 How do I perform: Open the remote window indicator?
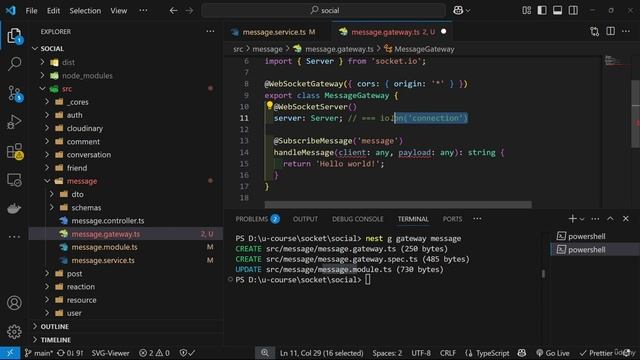[x=10, y=353]
